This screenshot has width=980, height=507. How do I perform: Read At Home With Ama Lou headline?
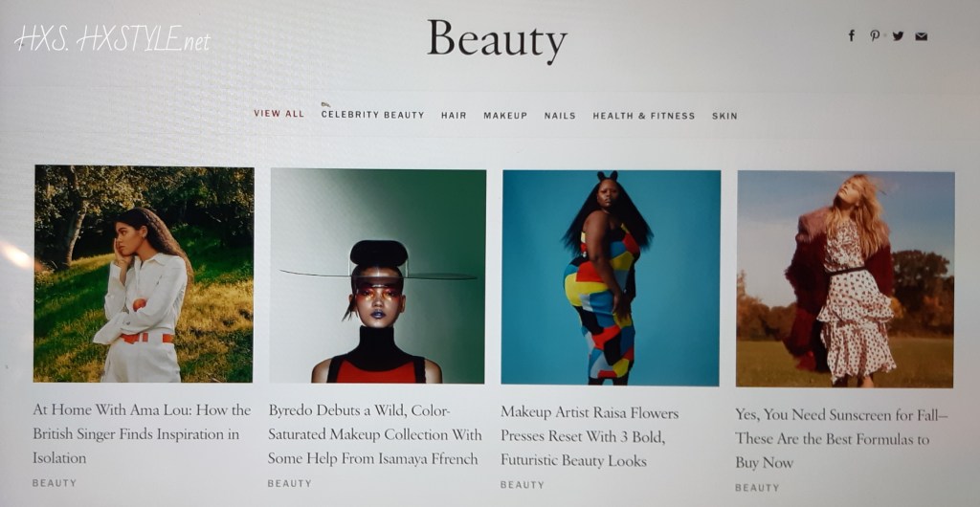point(142,434)
